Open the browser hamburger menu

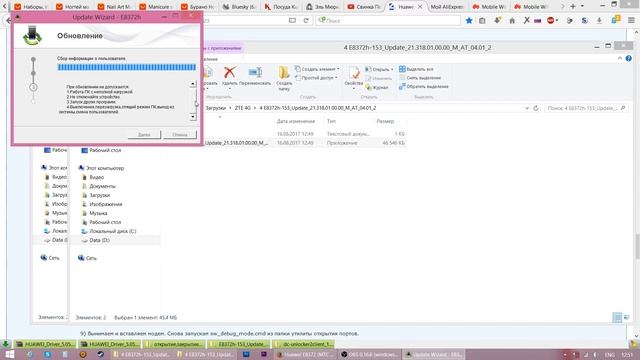point(631,20)
